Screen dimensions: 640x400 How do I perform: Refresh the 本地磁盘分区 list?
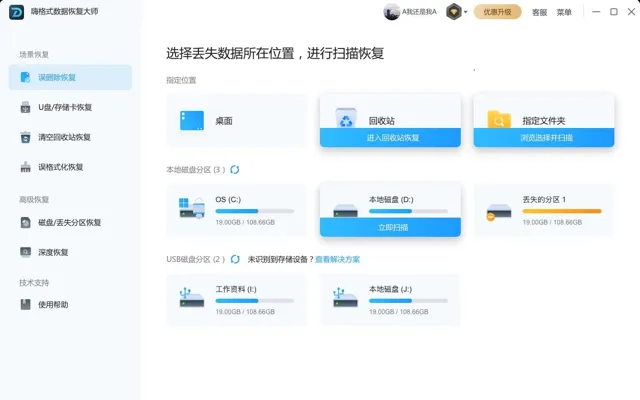coord(235,169)
